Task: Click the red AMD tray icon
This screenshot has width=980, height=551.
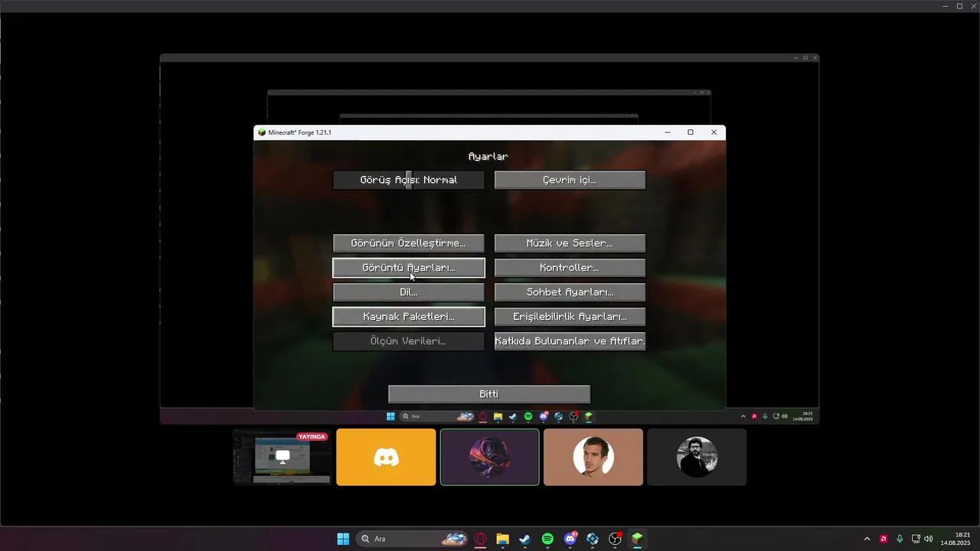Action: click(x=884, y=539)
